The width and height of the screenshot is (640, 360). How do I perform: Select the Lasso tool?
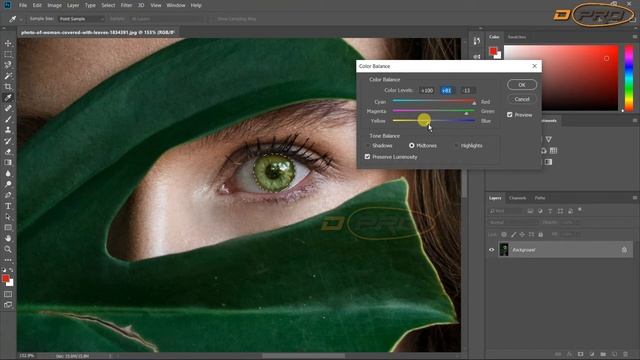tap(8, 65)
